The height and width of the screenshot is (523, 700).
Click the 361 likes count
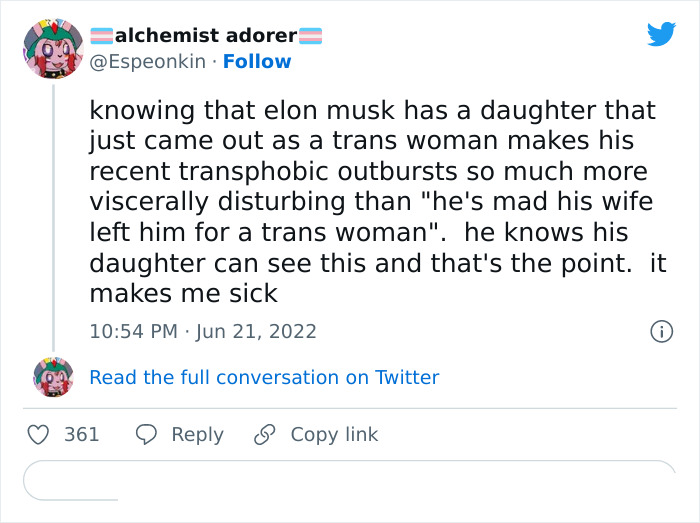point(81,434)
